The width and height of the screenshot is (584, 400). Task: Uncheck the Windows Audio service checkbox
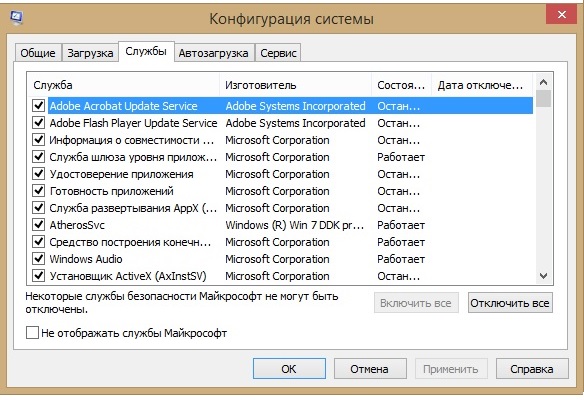pos(38,259)
